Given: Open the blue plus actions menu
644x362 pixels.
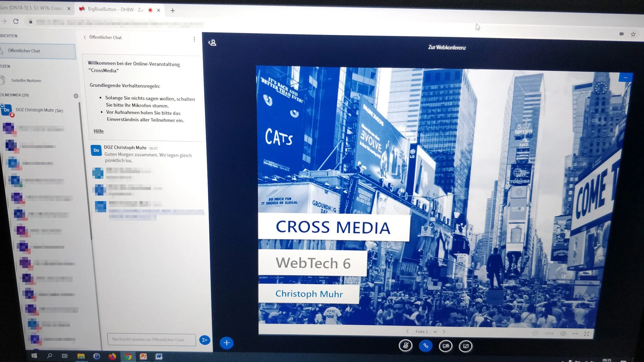Looking at the screenshot, I should point(226,343).
